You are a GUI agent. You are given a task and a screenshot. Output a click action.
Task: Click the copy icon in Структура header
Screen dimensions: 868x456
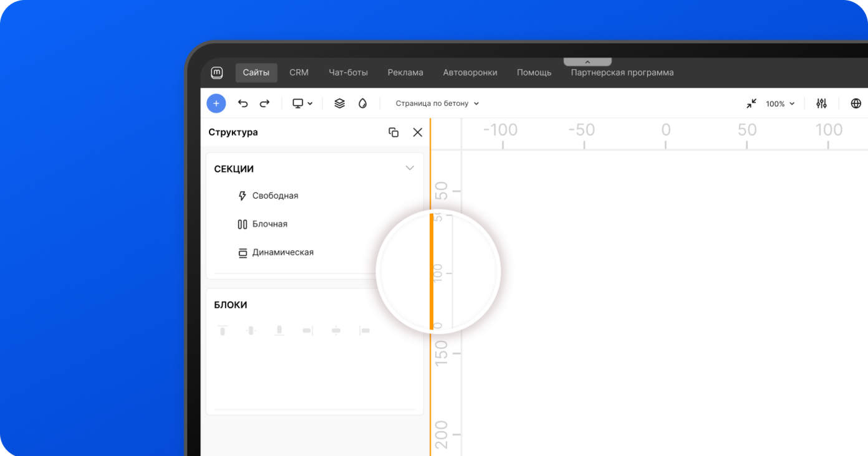click(x=393, y=132)
